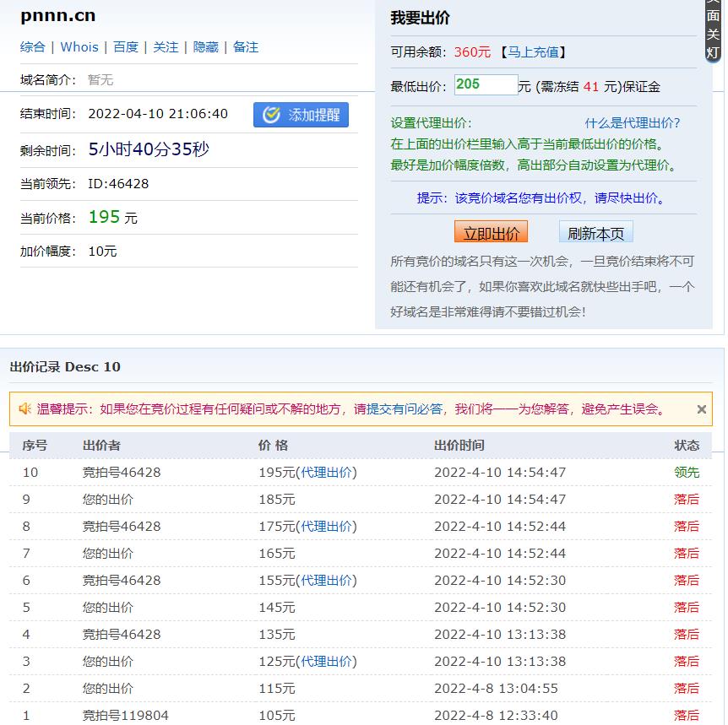Click the 关注 follow link
Image resolution: width=728 pixels, height=725 pixels.
(166, 47)
